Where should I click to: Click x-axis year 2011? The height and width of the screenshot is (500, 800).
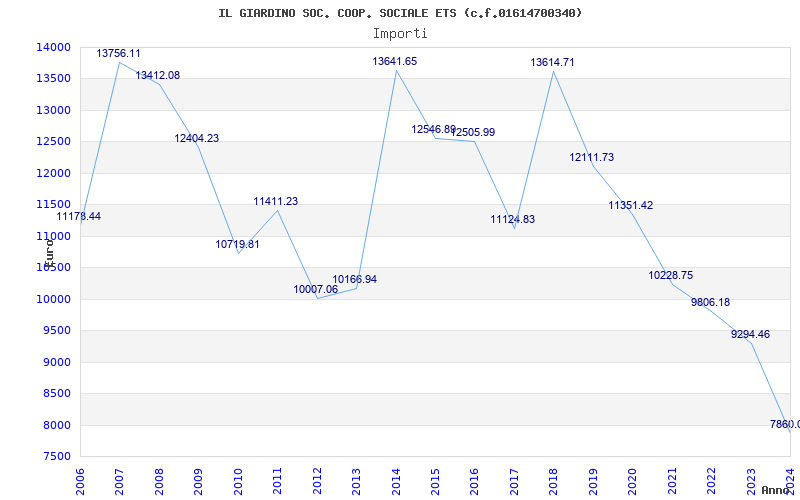point(278,481)
